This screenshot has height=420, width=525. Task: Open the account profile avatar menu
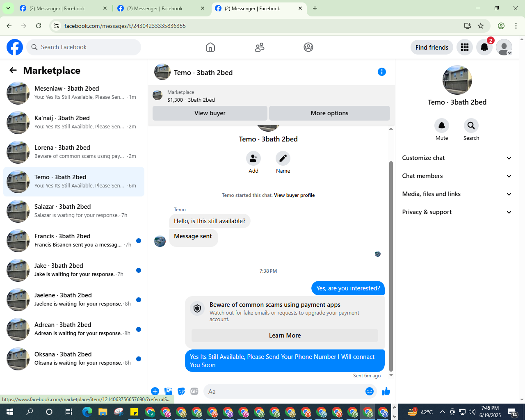click(504, 47)
